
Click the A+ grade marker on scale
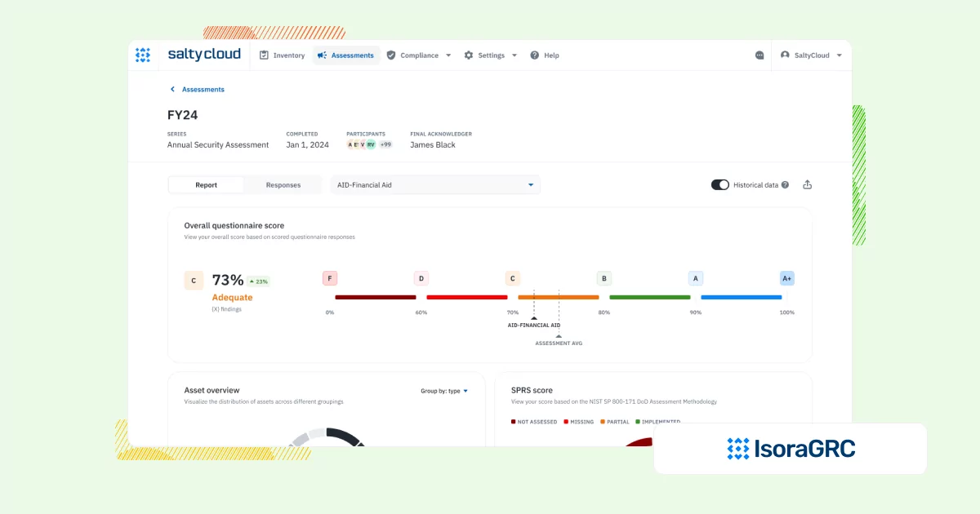coord(787,278)
